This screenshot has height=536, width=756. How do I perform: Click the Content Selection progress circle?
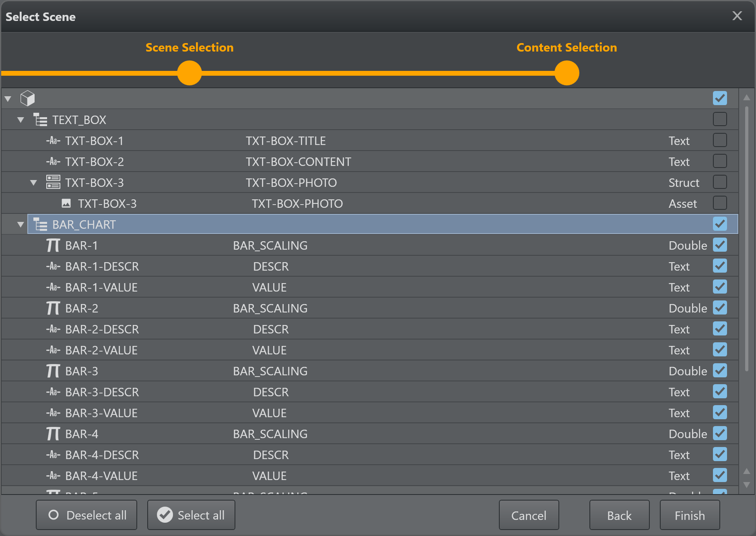click(x=566, y=73)
